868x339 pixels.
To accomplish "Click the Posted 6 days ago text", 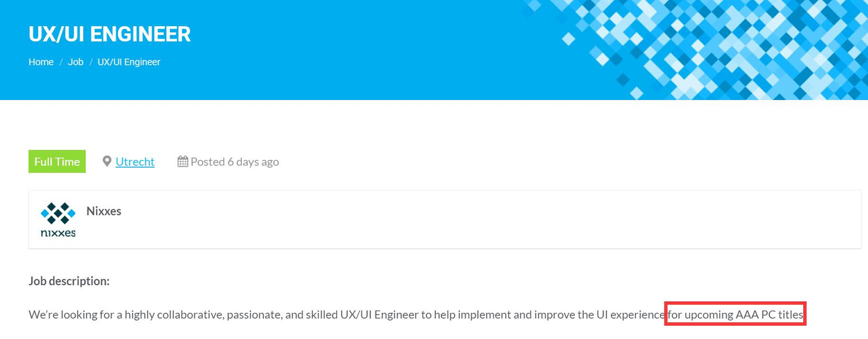I will [234, 162].
